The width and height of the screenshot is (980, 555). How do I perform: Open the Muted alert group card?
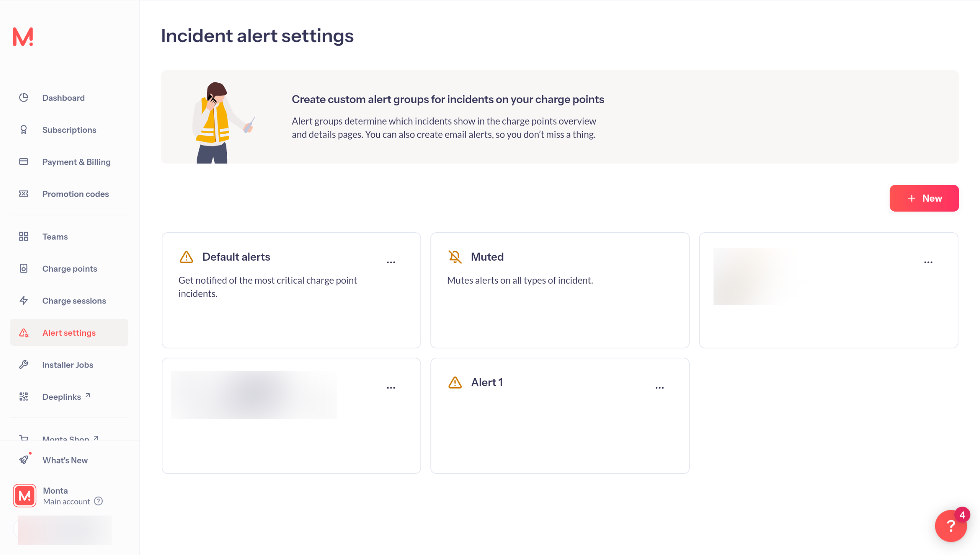coord(560,290)
